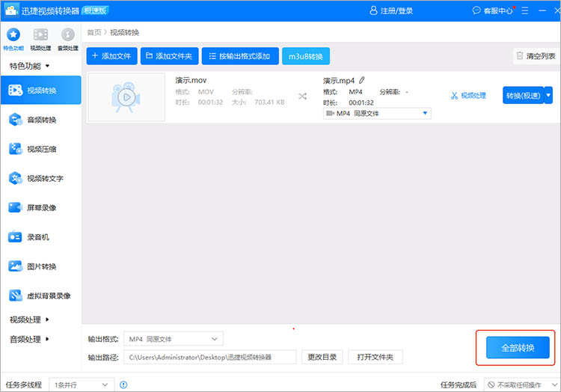Viewport: 561px width, 392px height.
Task: Open the file's MP4 同原文件 format dropdown
Action: coord(377,114)
